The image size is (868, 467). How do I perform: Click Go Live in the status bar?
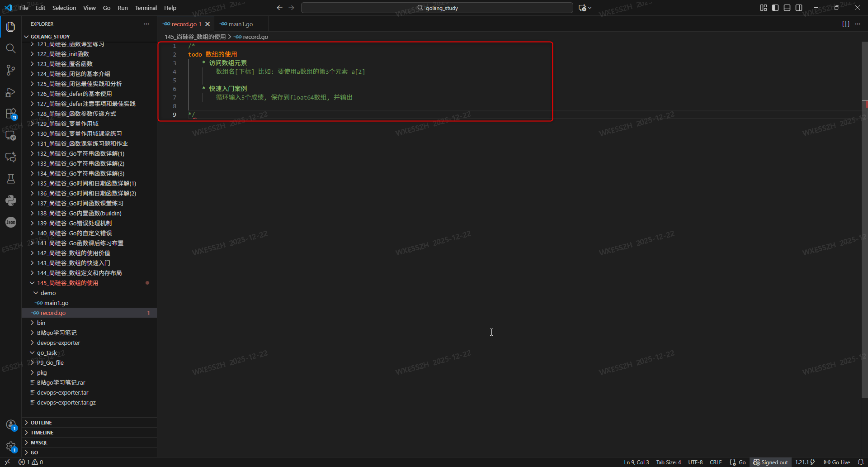tap(837, 462)
